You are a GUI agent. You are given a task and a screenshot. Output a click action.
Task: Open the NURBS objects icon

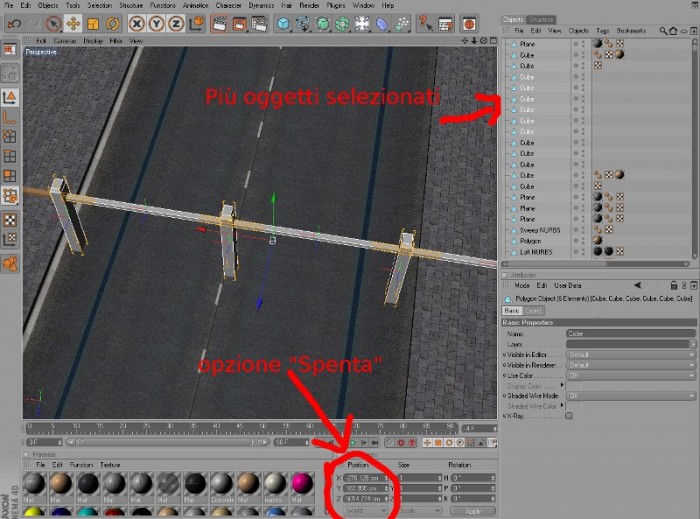(x=323, y=24)
